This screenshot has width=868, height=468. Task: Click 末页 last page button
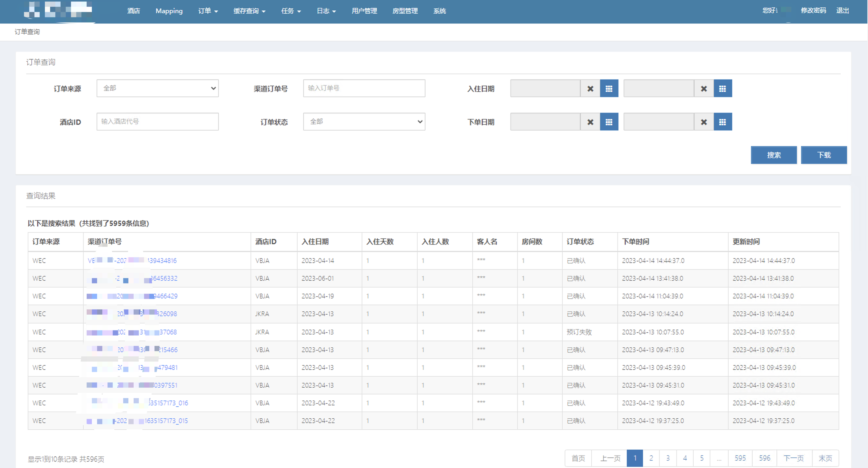pyautogui.click(x=825, y=458)
